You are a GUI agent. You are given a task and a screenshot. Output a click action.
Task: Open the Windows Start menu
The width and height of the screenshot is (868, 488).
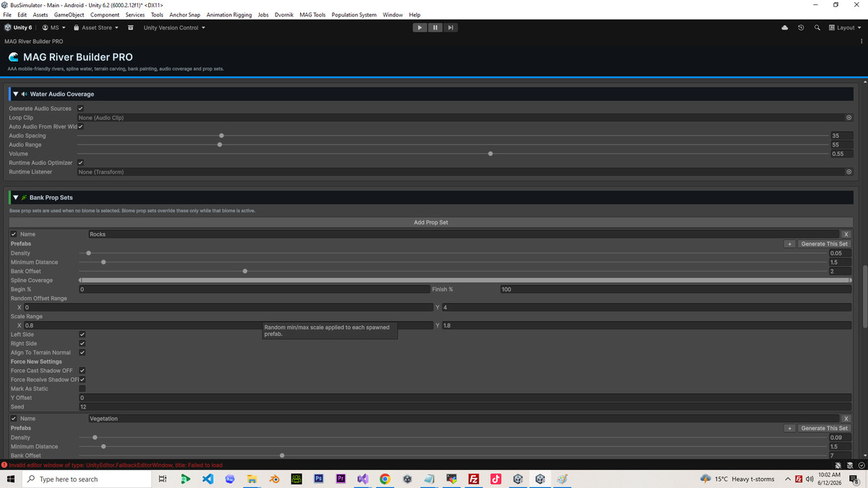(11, 479)
